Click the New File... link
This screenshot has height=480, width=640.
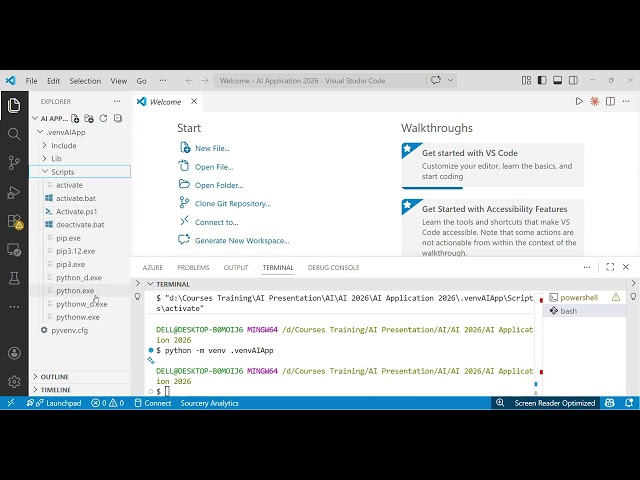(212, 148)
